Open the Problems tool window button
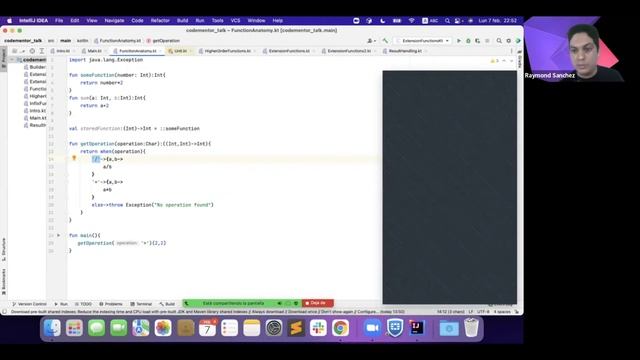This screenshot has height=360, width=640. 111,304
